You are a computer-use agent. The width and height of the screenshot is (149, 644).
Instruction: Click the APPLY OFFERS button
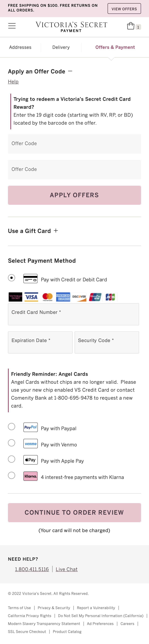pyautogui.click(x=74, y=195)
